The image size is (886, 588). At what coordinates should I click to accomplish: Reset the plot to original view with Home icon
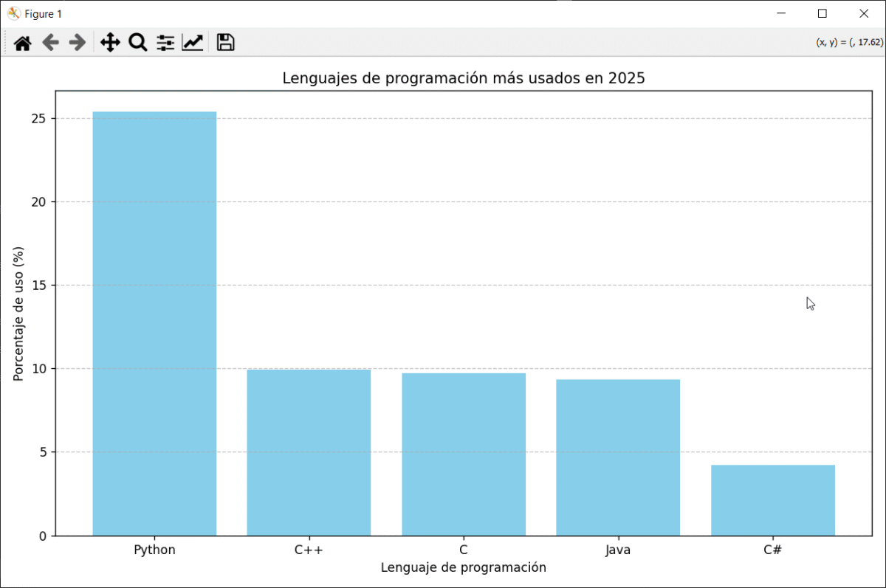click(x=23, y=43)
